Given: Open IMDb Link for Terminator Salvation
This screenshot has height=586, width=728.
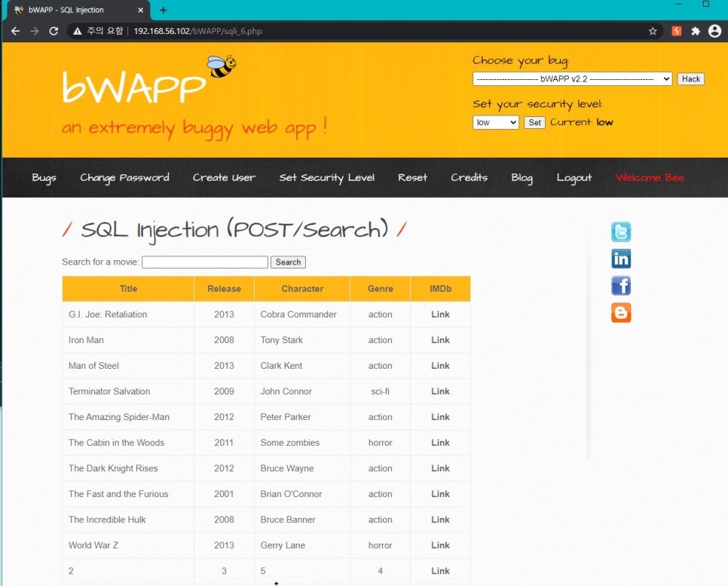Looking at the screenshot, I should pyautogui.click(x=440, y=391).
